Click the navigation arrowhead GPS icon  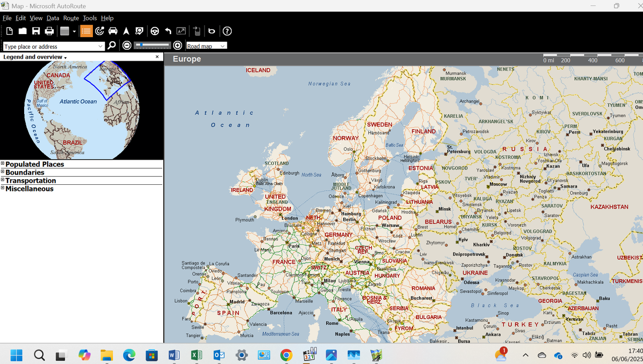pyautogui.click(x=126, y=31)
